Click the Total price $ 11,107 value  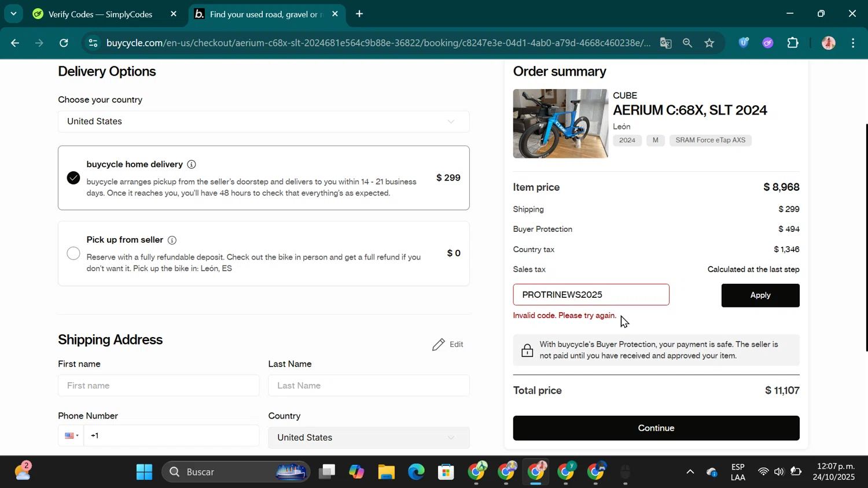click(782, 391)
